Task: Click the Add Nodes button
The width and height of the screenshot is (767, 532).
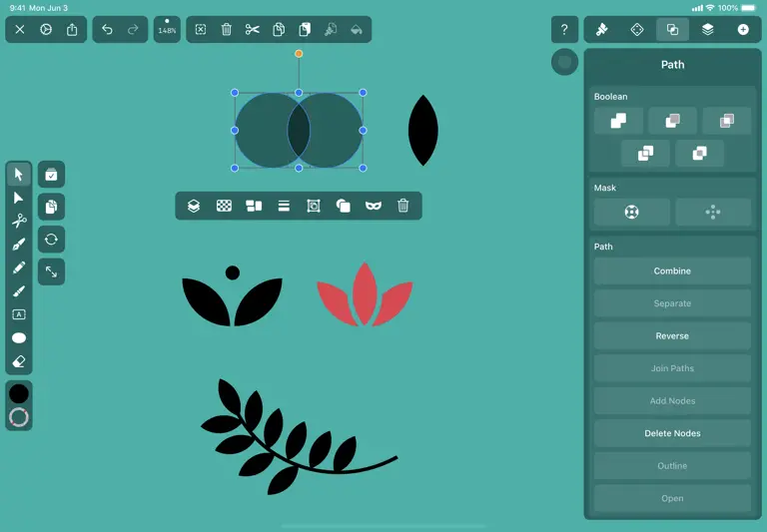Action: [x=672, y=401]
